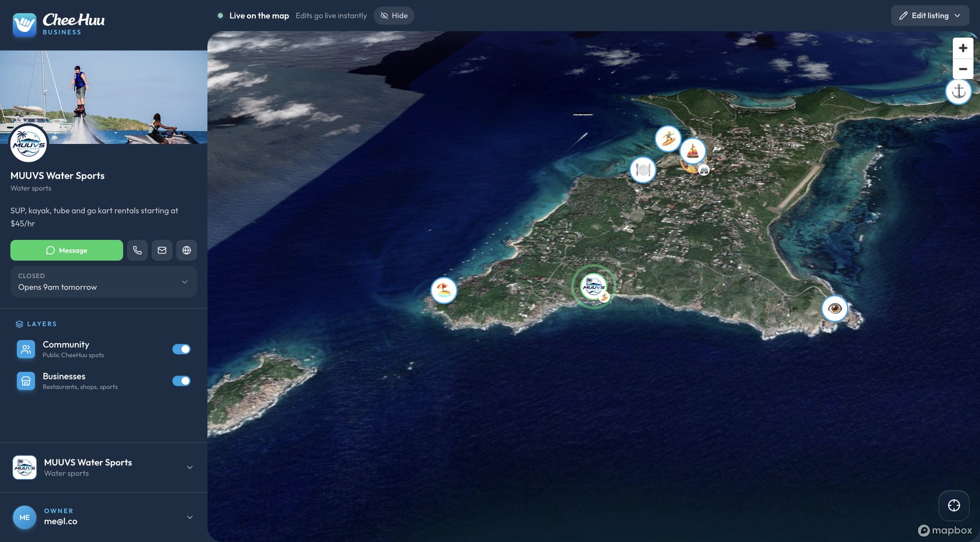
Task: Click the MUUVS Water Sports title
Action: click(x=58, y=176)
